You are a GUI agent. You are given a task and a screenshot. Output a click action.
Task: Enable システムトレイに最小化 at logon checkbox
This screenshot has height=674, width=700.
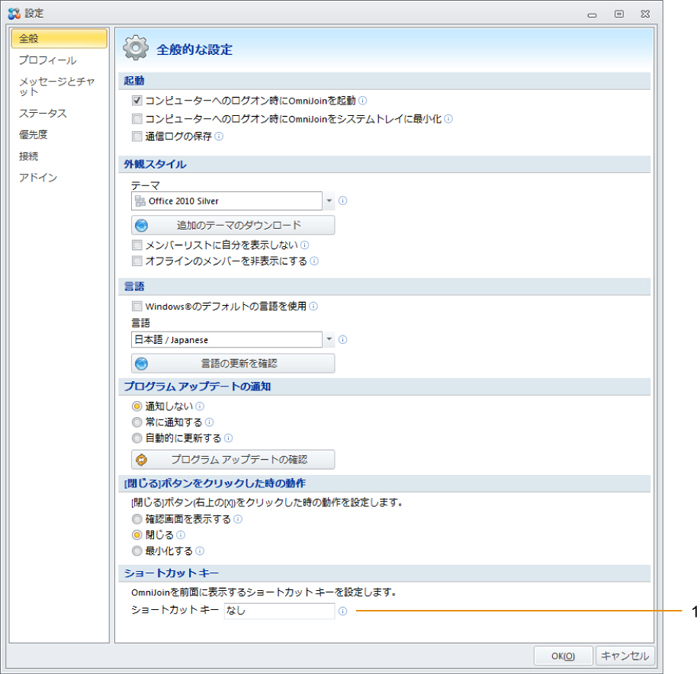tap(137, 119)
